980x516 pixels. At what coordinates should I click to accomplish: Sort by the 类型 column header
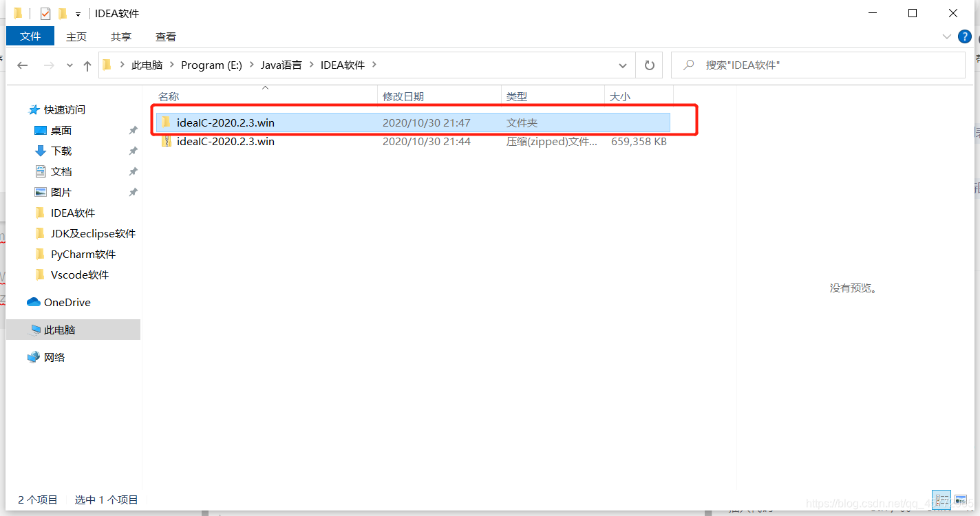point(553,97)
